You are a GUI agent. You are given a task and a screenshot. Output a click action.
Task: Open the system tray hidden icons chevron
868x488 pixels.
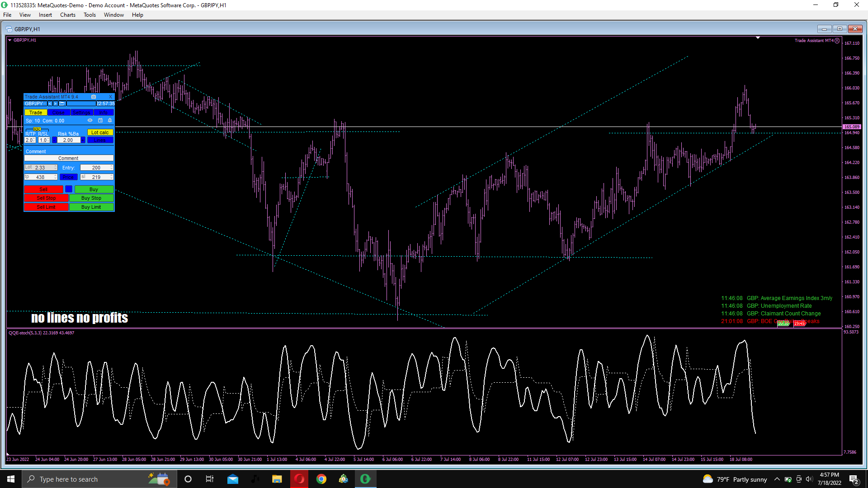tap(777, 479)
